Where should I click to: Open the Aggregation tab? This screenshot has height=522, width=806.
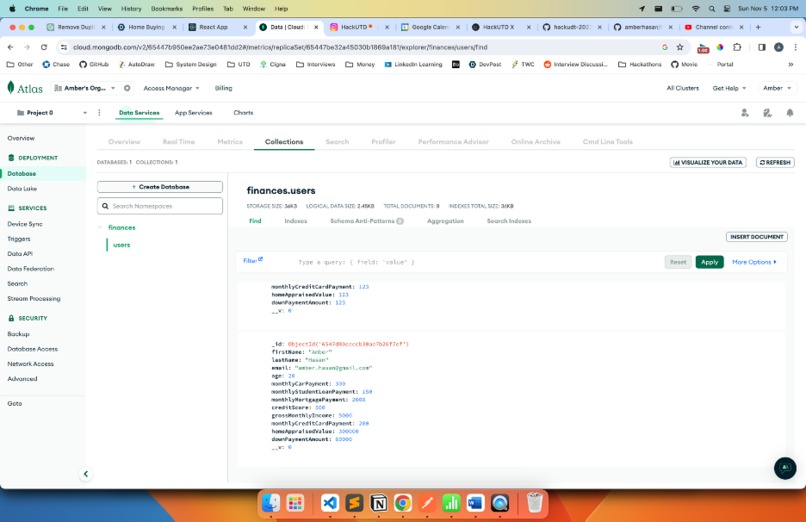click(445, 221)
